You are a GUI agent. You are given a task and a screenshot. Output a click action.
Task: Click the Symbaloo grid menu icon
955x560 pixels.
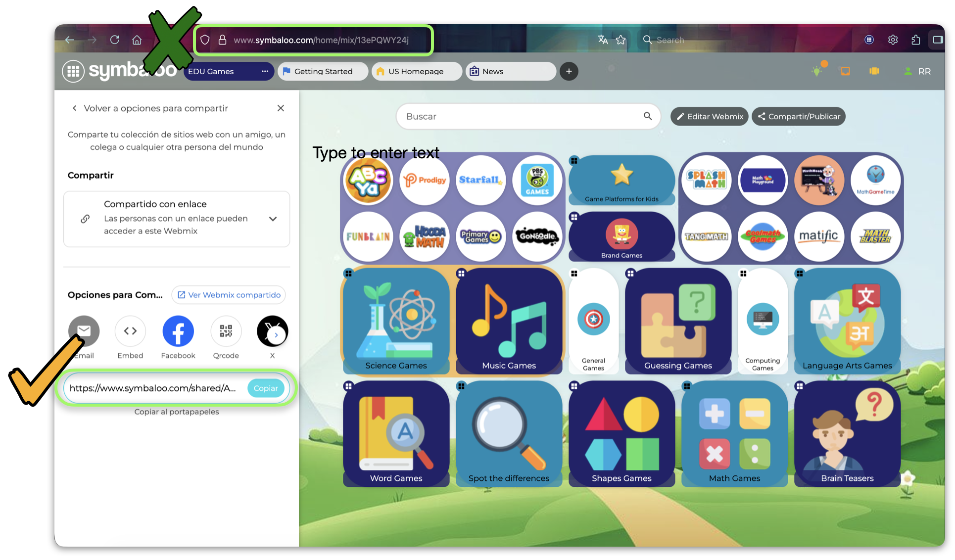tap(73, 71)
